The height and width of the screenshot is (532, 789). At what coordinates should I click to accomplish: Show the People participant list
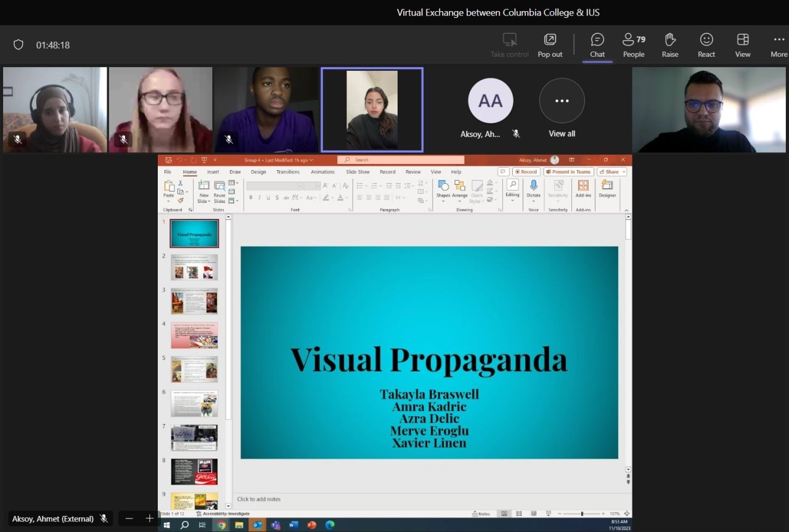point(633,45)
